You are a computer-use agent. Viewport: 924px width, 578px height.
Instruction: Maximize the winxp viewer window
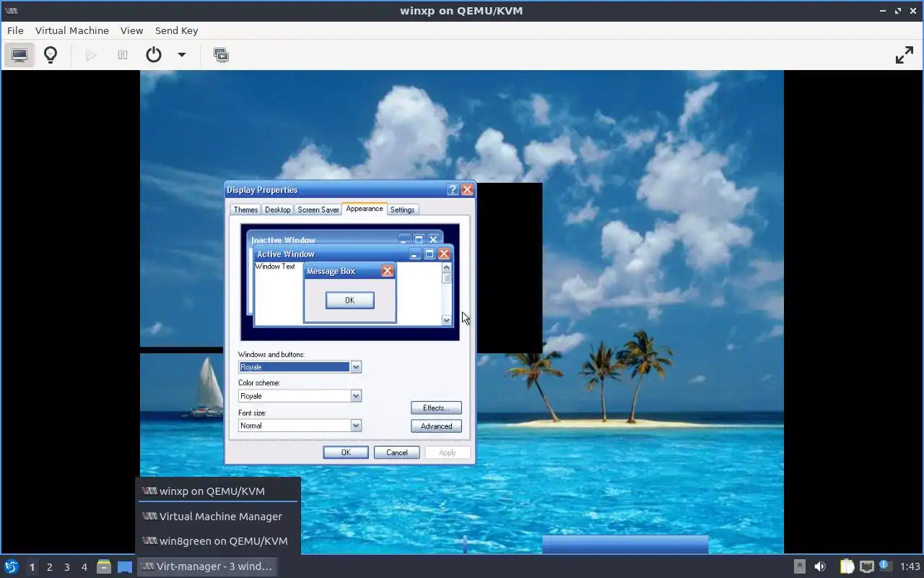[898, 11]
